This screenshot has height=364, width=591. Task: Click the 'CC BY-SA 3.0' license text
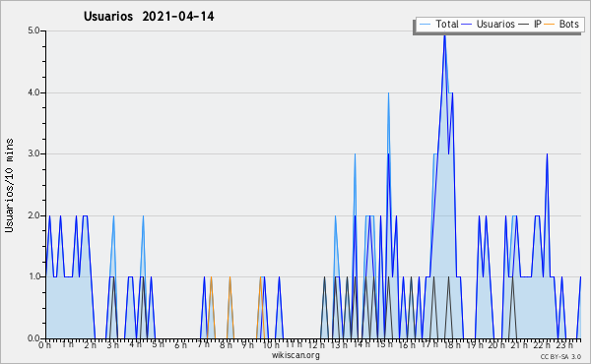(x=560, y=356)
